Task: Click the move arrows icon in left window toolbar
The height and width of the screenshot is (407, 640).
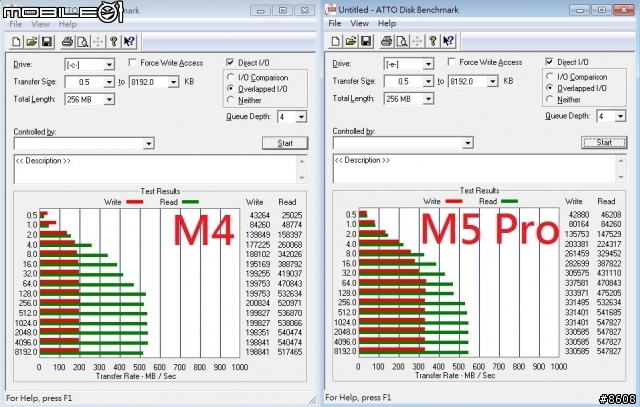Action: coord(98,42)
